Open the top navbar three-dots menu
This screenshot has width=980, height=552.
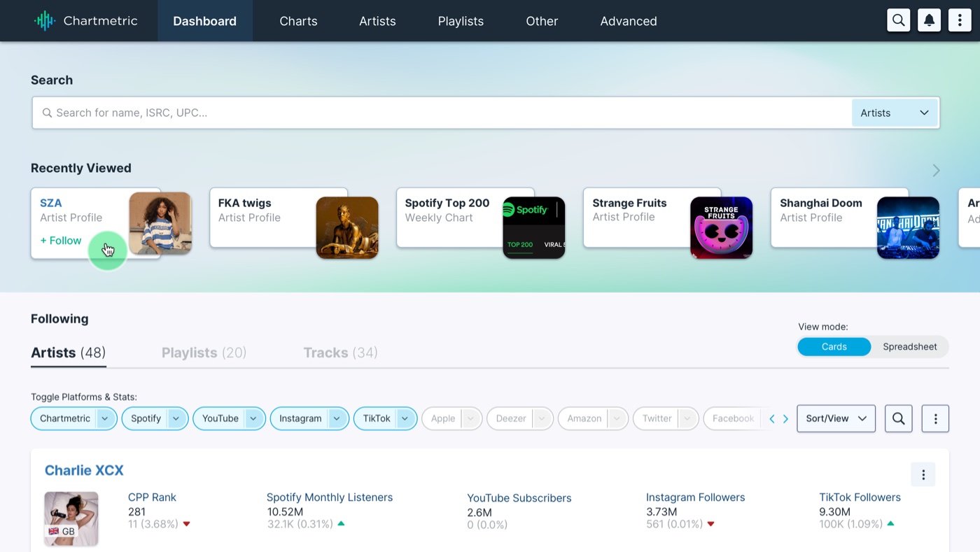pos(960,20)
